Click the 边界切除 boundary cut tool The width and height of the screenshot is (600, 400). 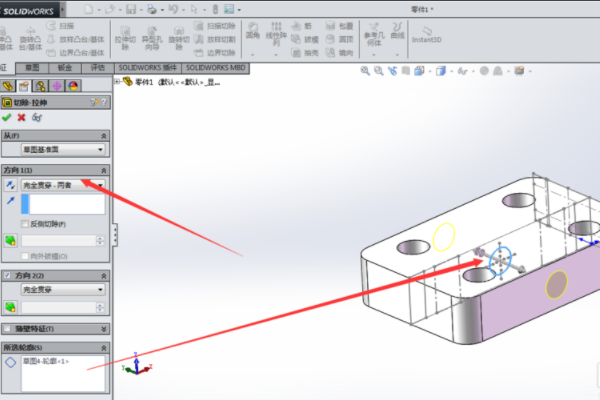tap(215, 52)
